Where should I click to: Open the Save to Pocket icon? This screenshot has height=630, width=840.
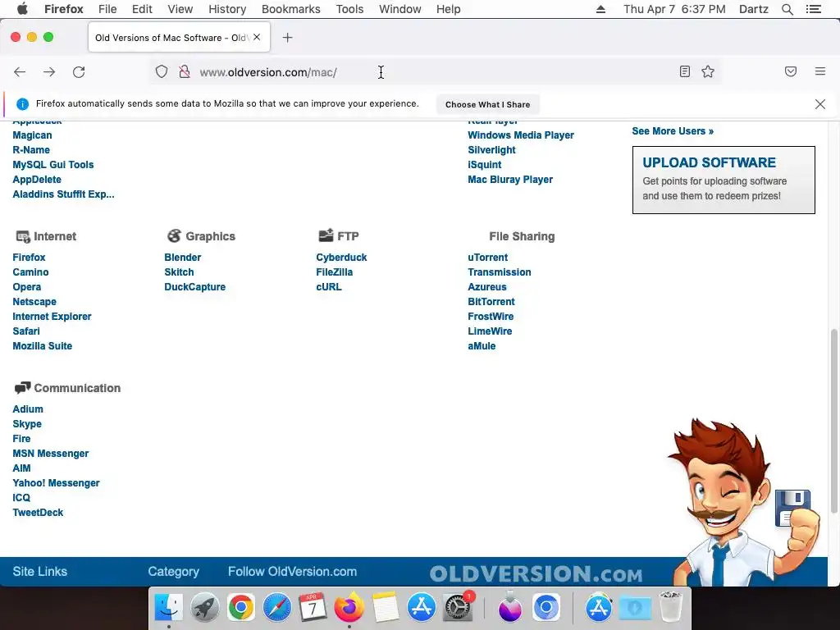point(791,71)
